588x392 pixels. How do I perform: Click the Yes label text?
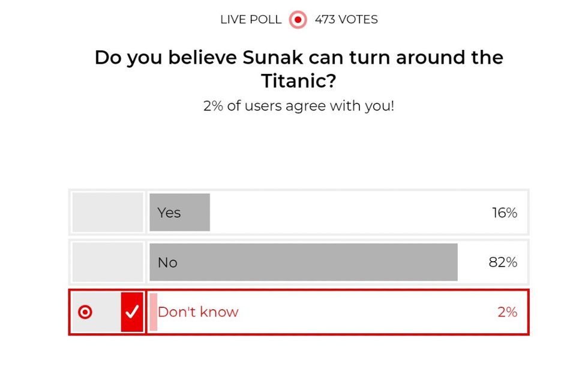point(170,212)
